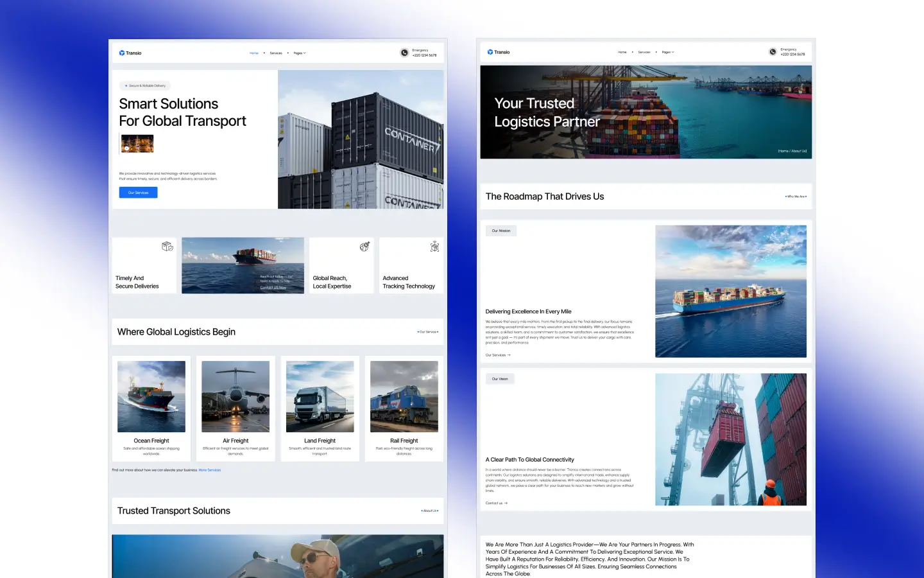The width and height of the screenshot is (924, 578).
Task: Click 'Contact US Now' in the ship banner card
Action: 275,287
